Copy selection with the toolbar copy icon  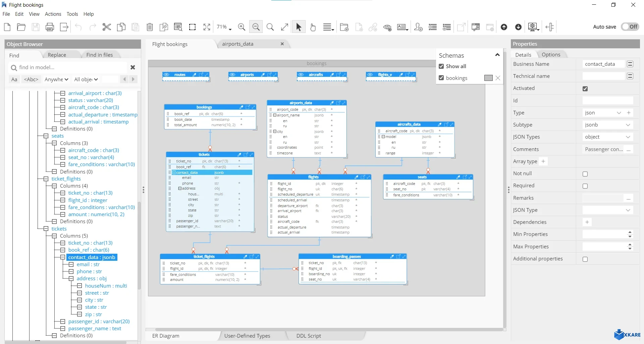[x=121, y=27]
